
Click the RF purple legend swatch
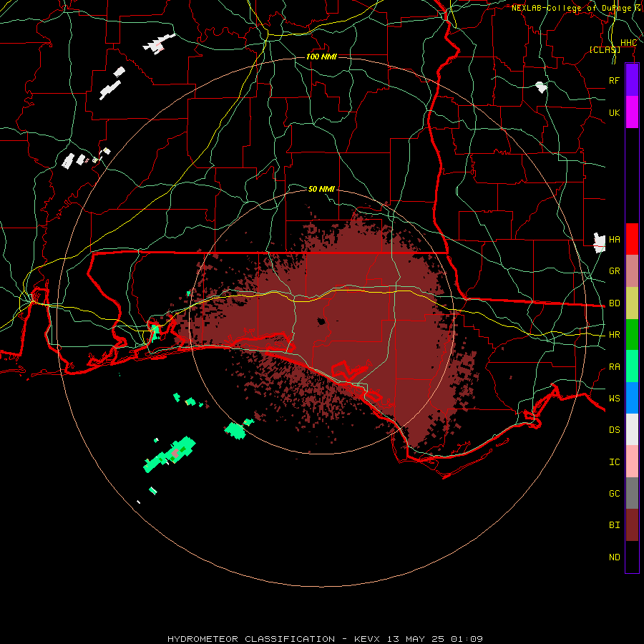pyautogui.click(x=632, y=80)
